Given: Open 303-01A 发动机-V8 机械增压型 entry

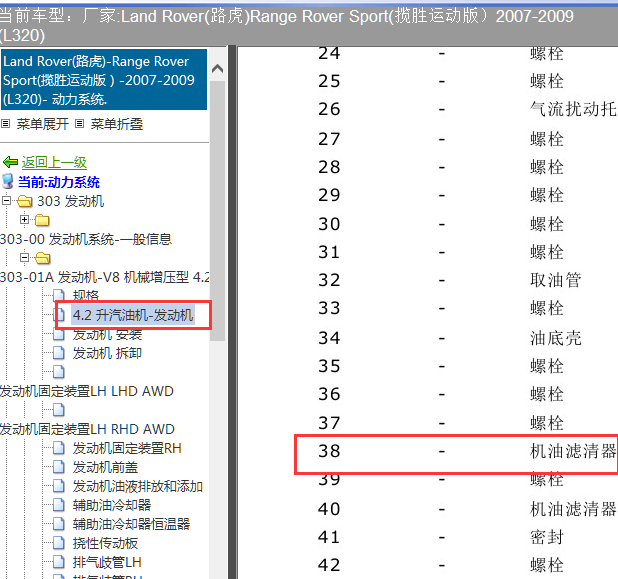Looking at the screenshot, I should (104, 277).
